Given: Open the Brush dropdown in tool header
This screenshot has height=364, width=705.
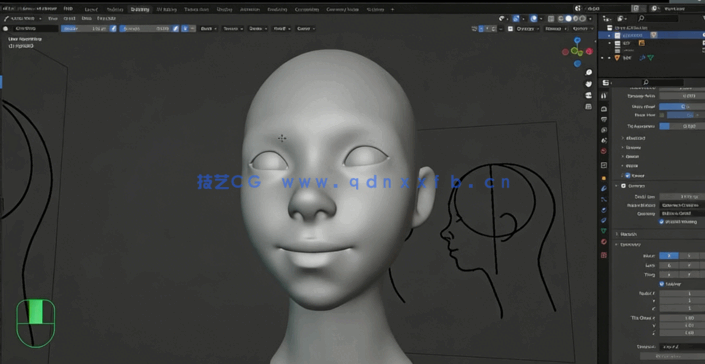Looking at the screenshot, I should (208, 28).
